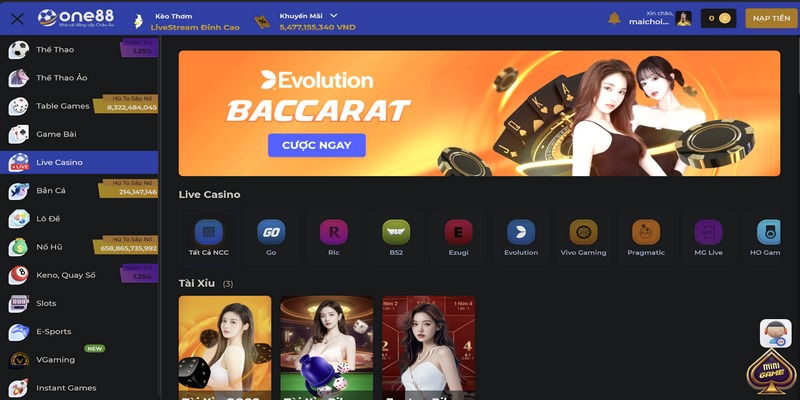800x400 pixels.
Task: Click the Slots machine icon
Action: click(x=18, y=303)
